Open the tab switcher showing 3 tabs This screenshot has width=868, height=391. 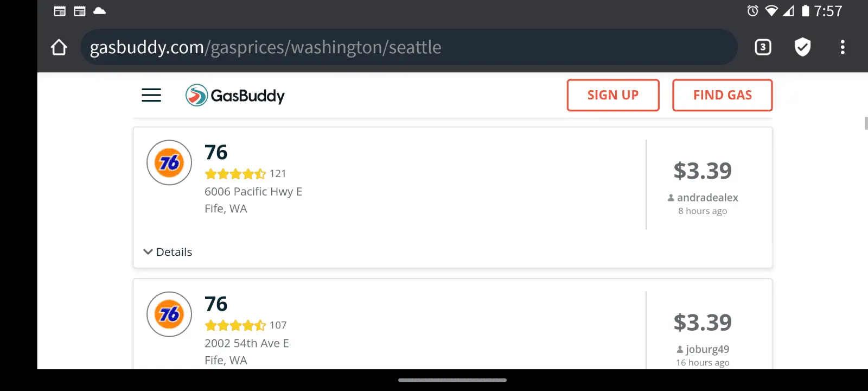click(763, 47)
